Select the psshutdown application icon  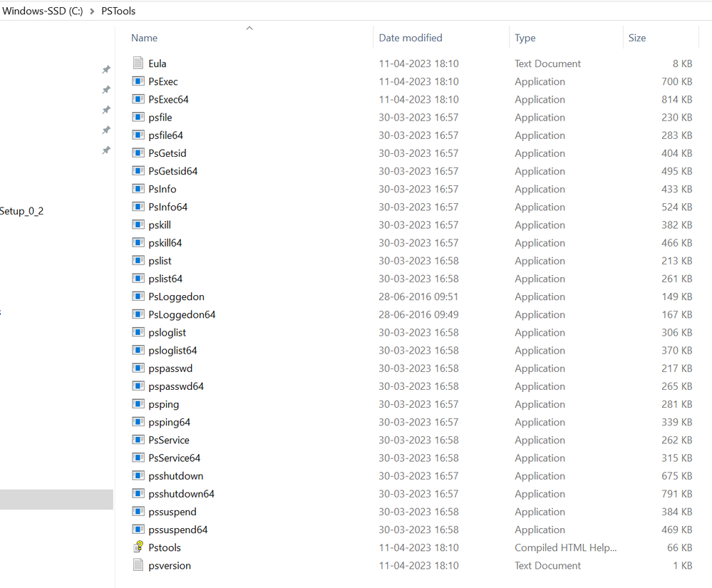138,476
